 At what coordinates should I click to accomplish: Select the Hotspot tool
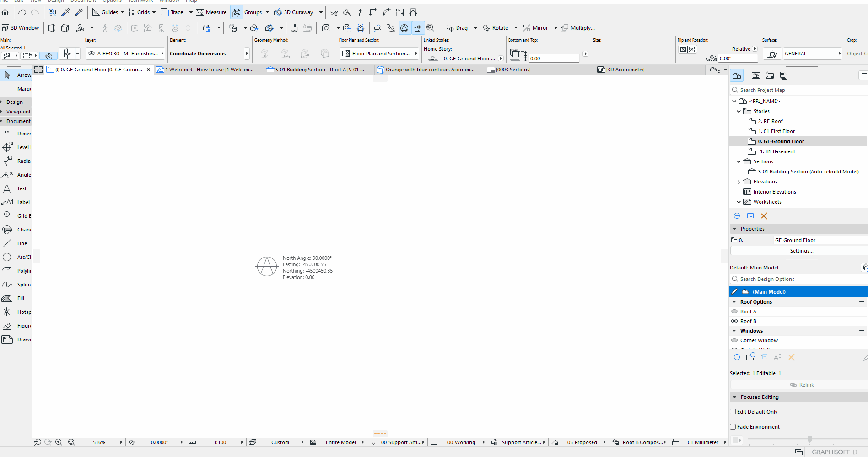coord(16,312)
